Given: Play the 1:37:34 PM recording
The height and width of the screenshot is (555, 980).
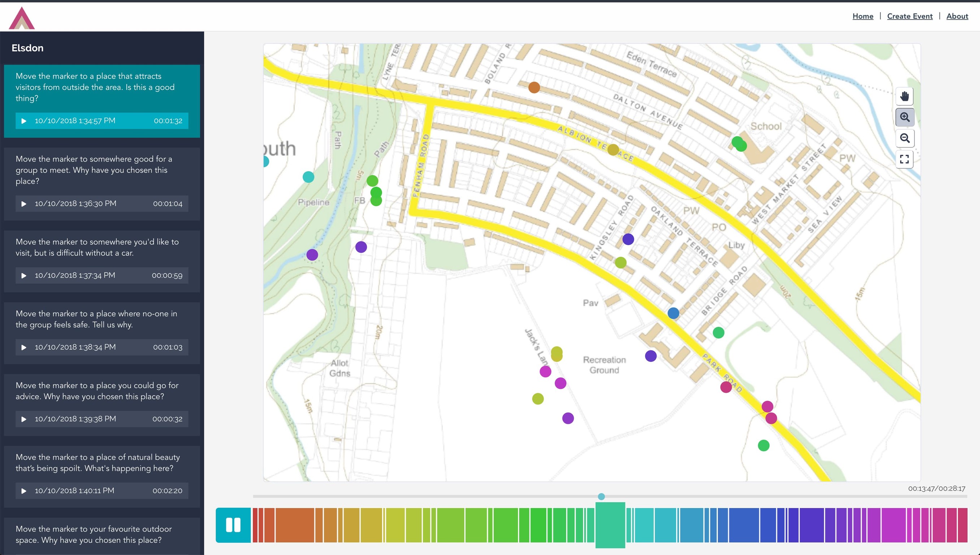Looking at the screenshot, I should 25,276.
